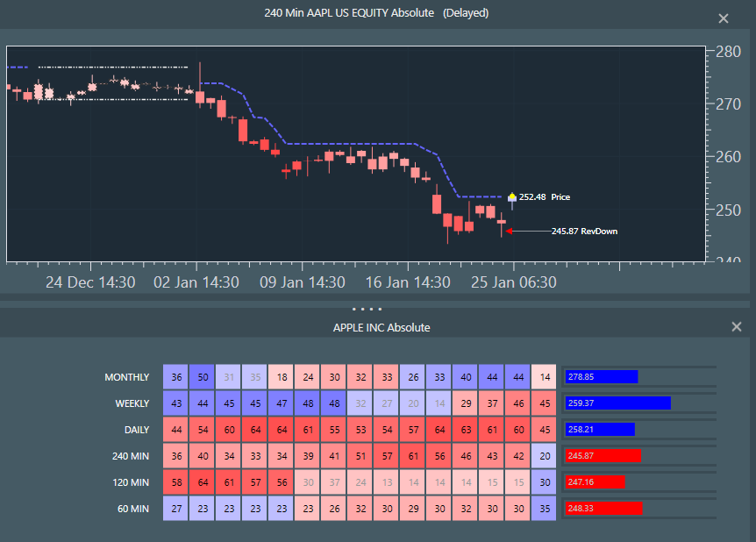Select the WEEKLY cell showing 43
The image size is (756, 542).
(x=176, y=403)
